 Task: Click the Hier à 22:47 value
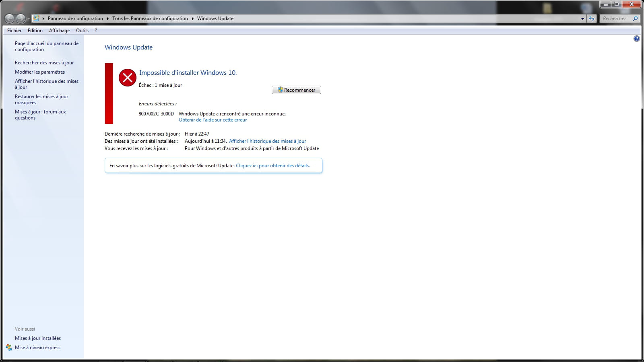tap(197, 134)
